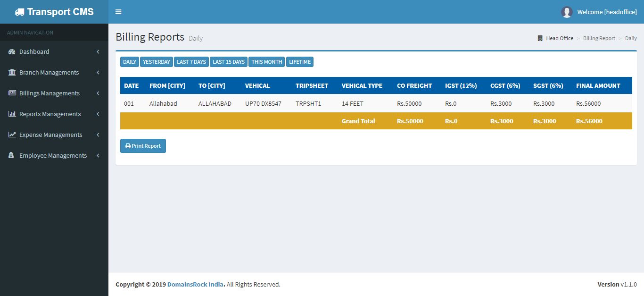The height and width of the screenshot is (296, 644).
Task: Click the truck logo icon beside Transport CMS
Action: (x=19, y=12)
